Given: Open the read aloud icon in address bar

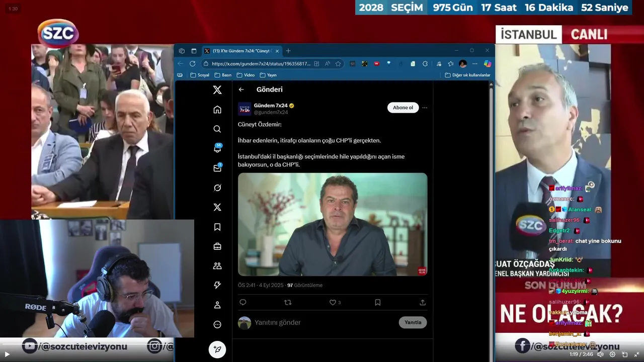Looking at the screenshot, I should pos(327,64).
